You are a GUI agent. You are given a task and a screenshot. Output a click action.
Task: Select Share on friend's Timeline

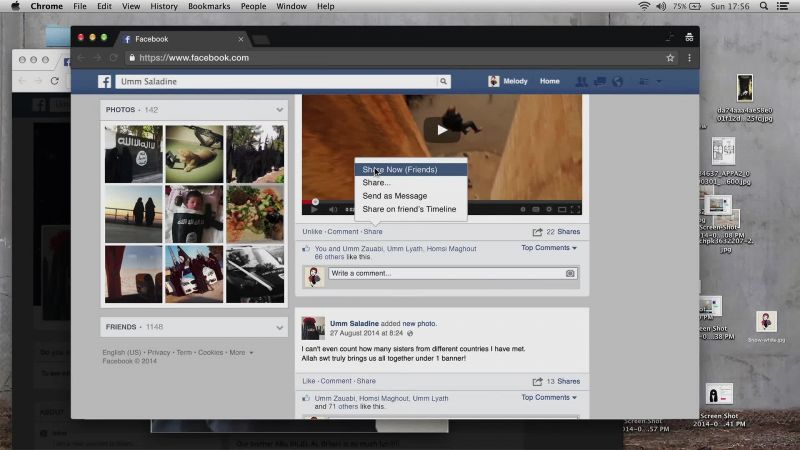tap(411, 209)
